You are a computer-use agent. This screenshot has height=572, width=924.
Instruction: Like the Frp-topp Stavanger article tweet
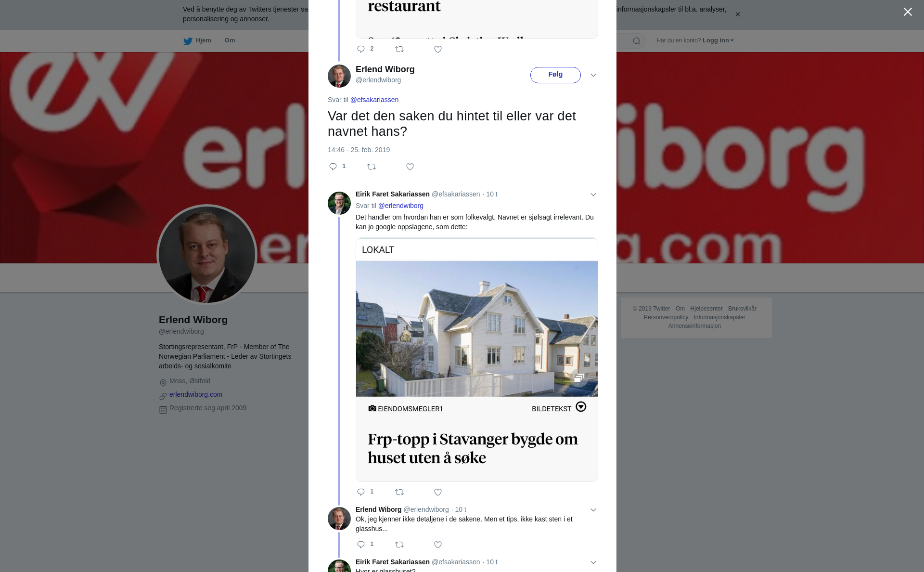[438, 492]
